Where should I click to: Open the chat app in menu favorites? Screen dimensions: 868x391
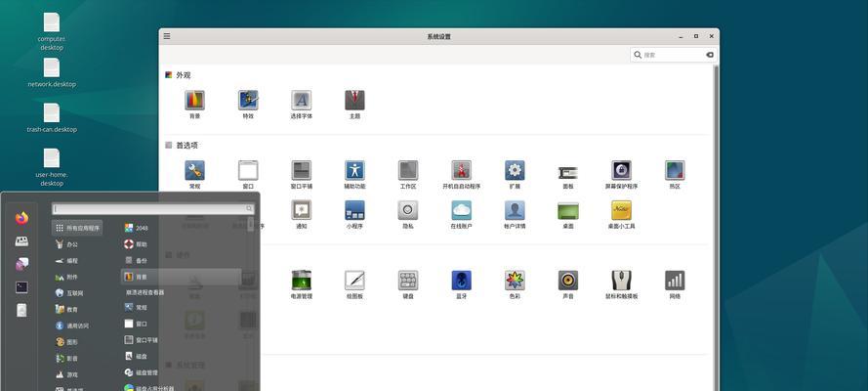(x=21, y=264)
